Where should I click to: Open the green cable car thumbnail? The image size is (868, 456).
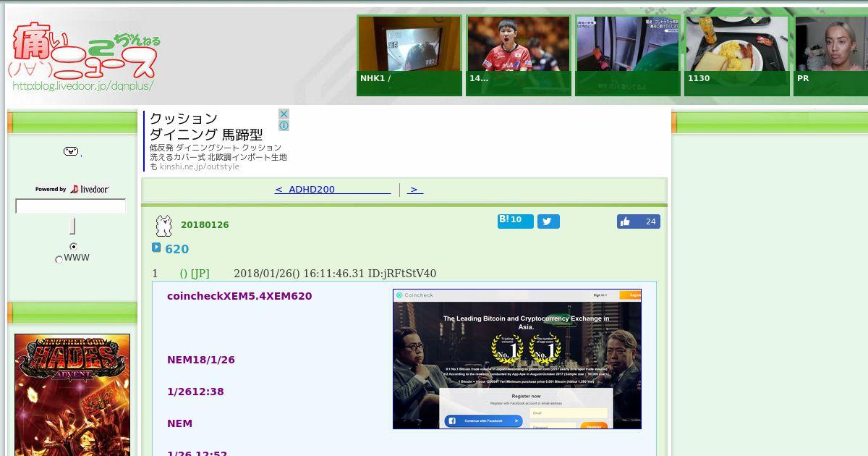tap(628, 56)
